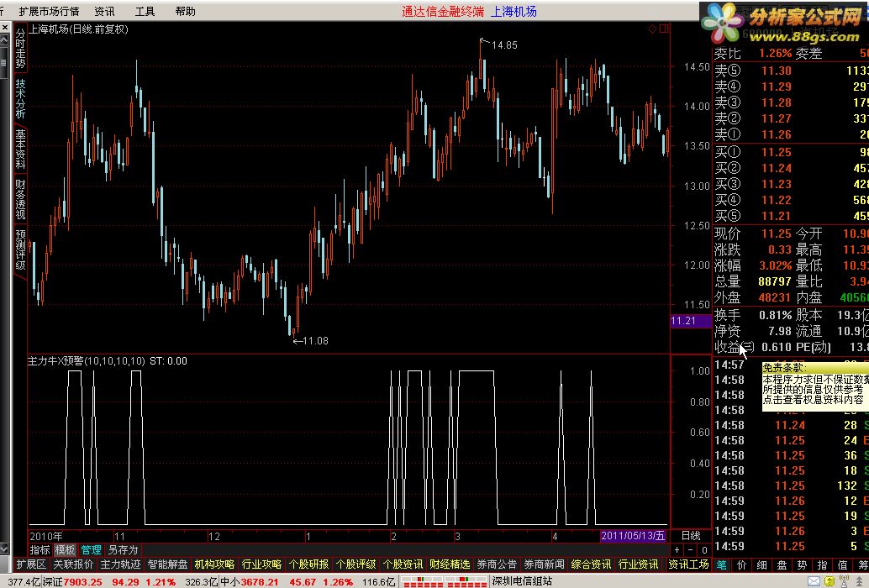
Task: Select the 指 tab in quote panel
Action: coord(823,564)
